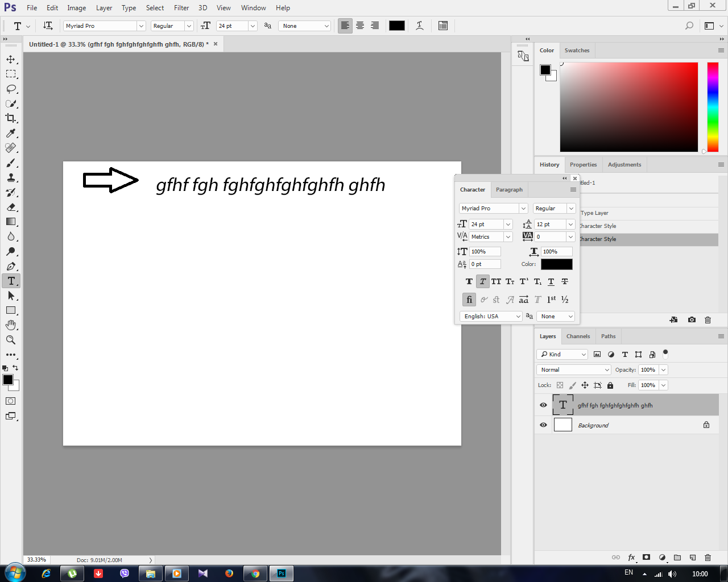The width and height of the screenshot is (728, 582).
Task: Open the Filter menu
Action: pos(181,8)
